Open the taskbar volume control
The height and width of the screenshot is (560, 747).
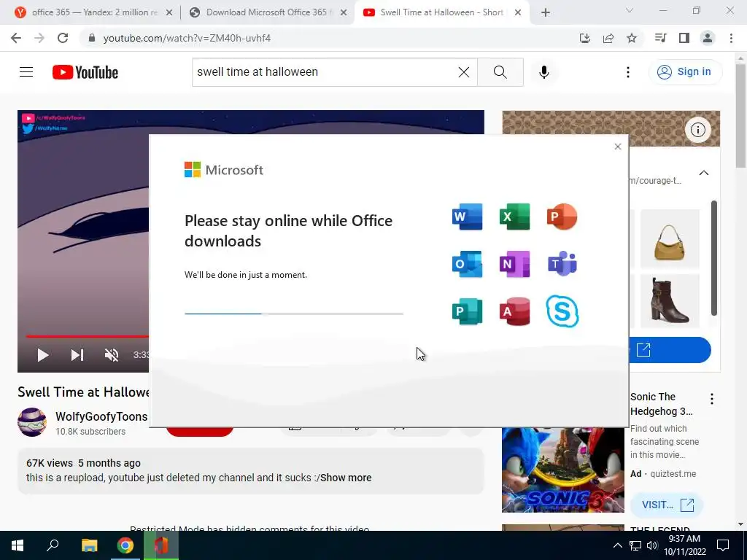[x=652, y=545]
